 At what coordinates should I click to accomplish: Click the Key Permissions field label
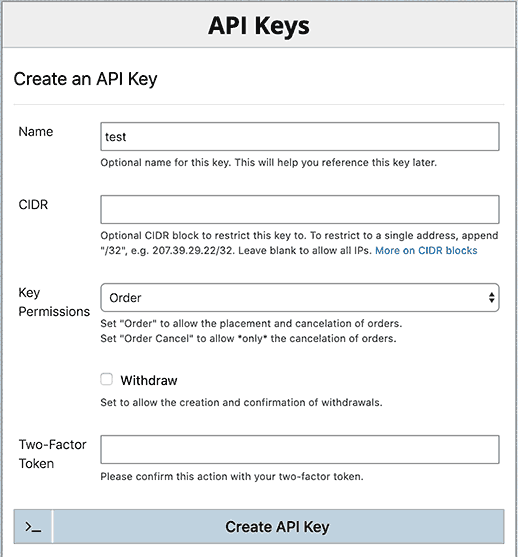[54, 302]
